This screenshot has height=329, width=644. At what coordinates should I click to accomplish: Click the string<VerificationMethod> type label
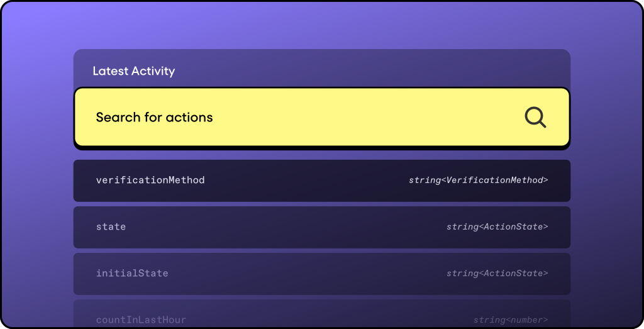[x=479, y=181]
